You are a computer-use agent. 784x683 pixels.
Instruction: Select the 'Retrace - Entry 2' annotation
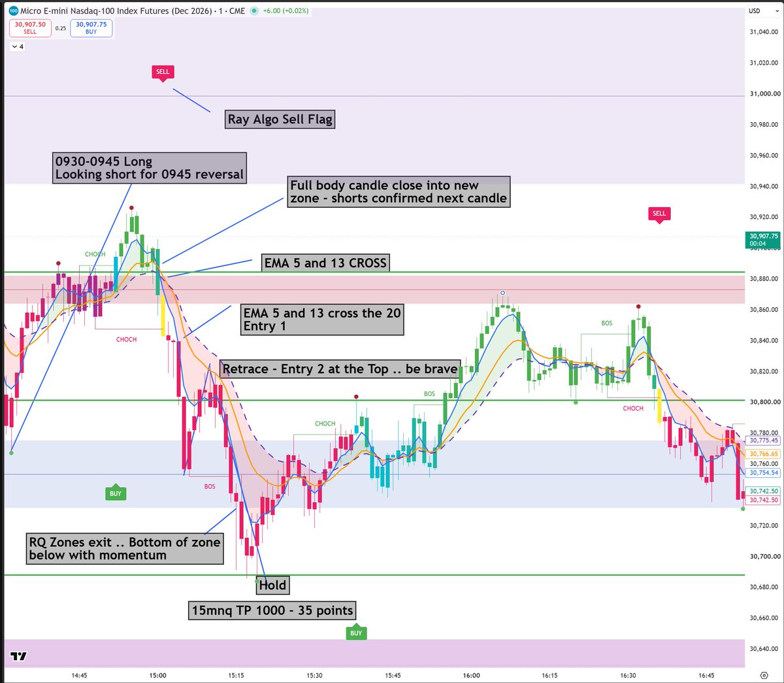tap(340, 369)
